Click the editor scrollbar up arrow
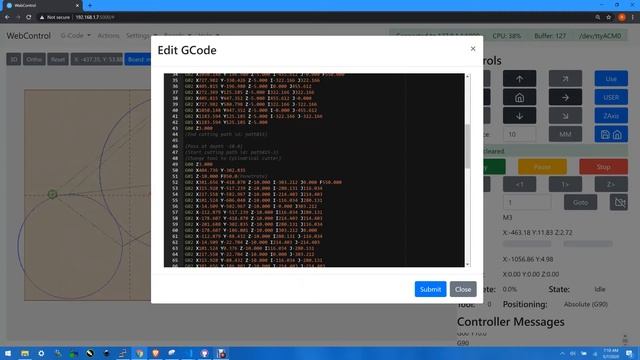Screen dimensions: 640x360 [x=467, y=76]
